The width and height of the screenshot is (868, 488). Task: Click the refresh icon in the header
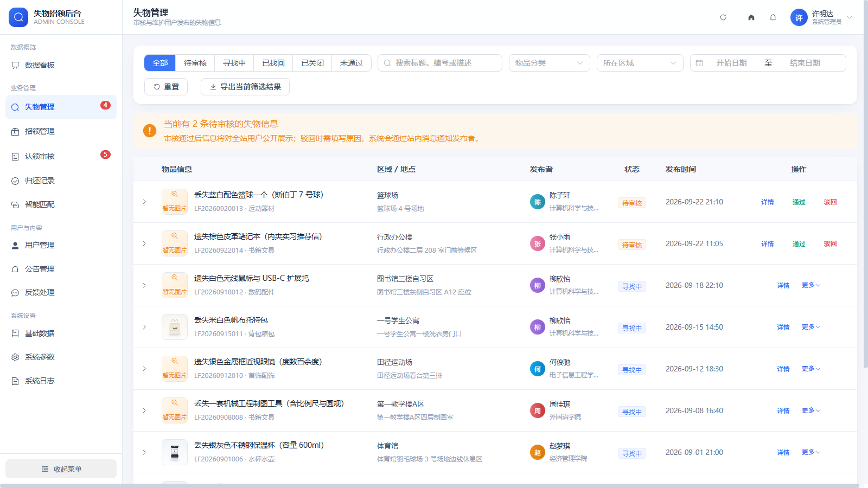[x=723, y=17]
